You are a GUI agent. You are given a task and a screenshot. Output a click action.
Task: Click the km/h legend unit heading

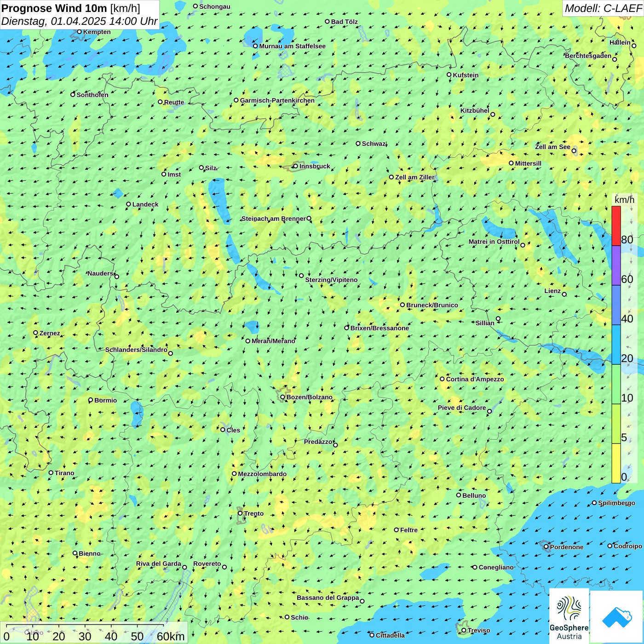pyautogui.click(x=624, y=200)
